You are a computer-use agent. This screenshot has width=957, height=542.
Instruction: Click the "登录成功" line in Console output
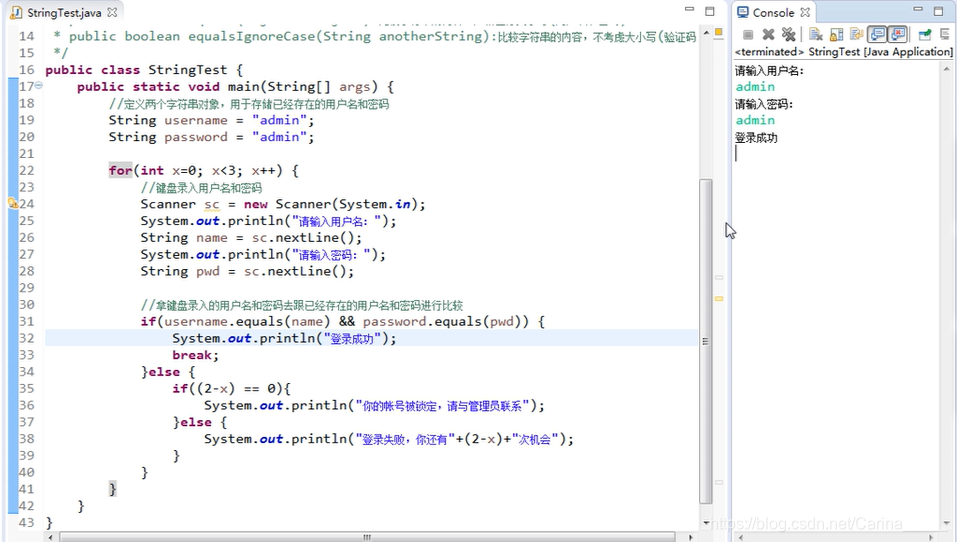(756, 137)
